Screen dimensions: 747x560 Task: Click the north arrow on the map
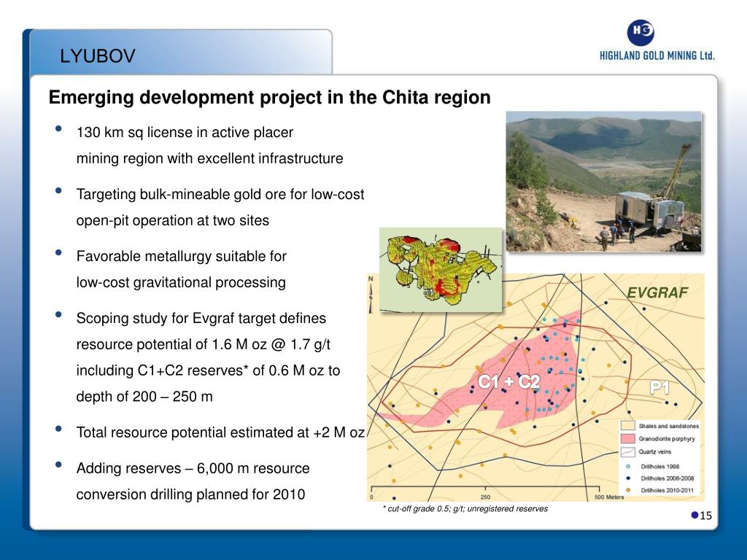pos(371,295)
